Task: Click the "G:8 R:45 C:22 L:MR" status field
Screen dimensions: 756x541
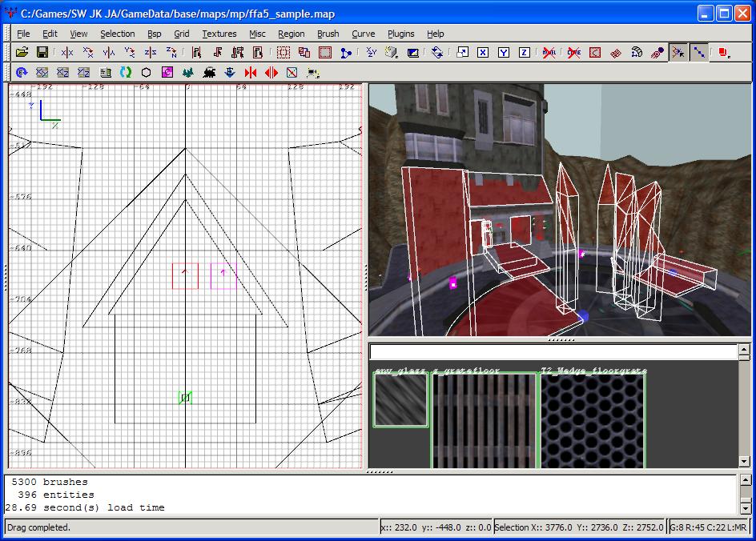Action: 708,527
